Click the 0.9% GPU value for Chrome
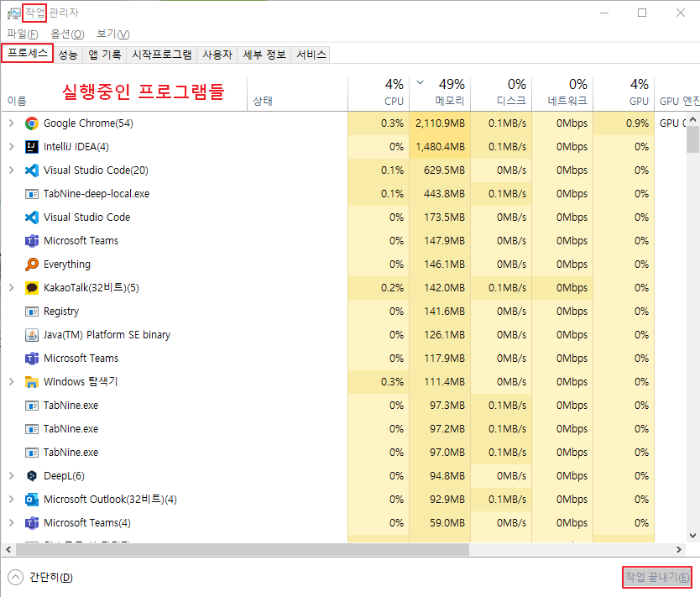The height and width of the screenshot is (597, 700). pyautogui.click(x=637, y=123)
